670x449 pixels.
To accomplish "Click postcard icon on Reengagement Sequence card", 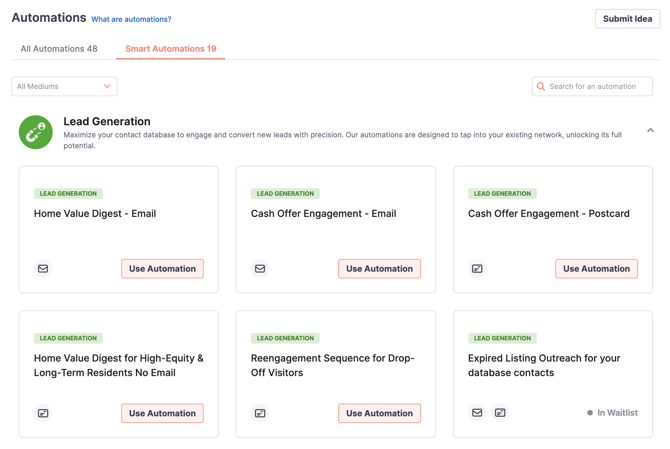I will [260, 413].
